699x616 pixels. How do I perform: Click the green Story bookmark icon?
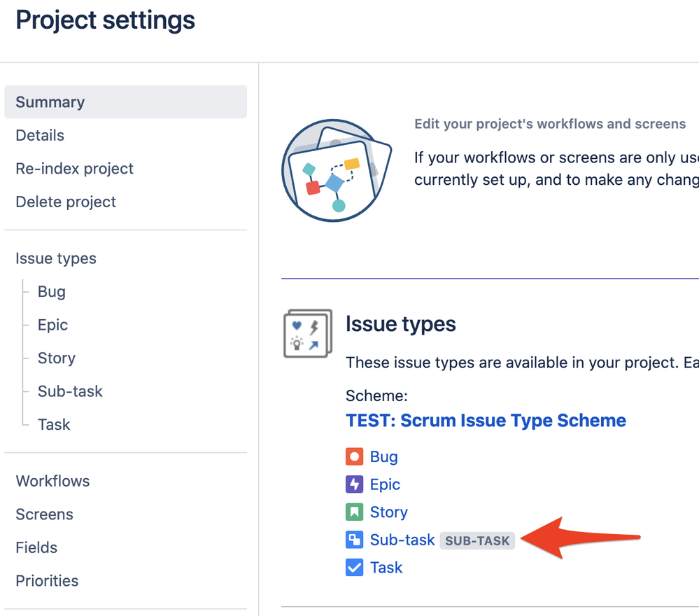pyautogui.click(x=355, y=512)
